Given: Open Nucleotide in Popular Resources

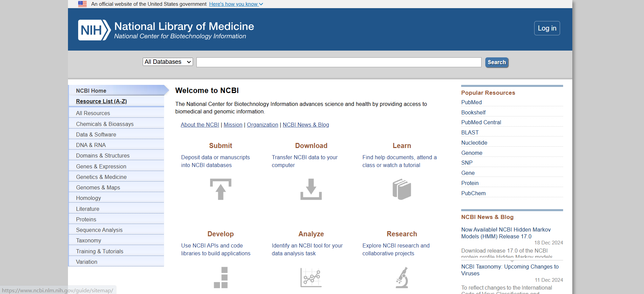Looking at the screenshot, I should (x=474, y=143).
